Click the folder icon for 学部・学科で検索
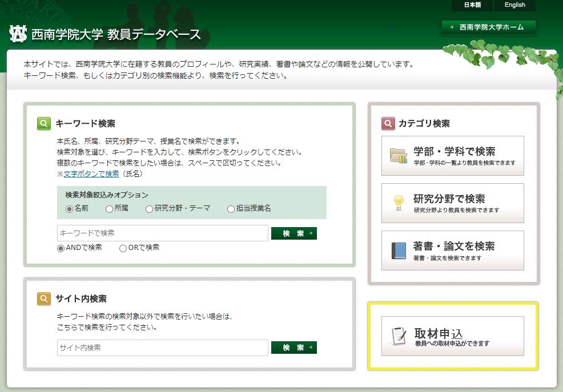The width and height of the screenshot is (563, 392). 399,156
